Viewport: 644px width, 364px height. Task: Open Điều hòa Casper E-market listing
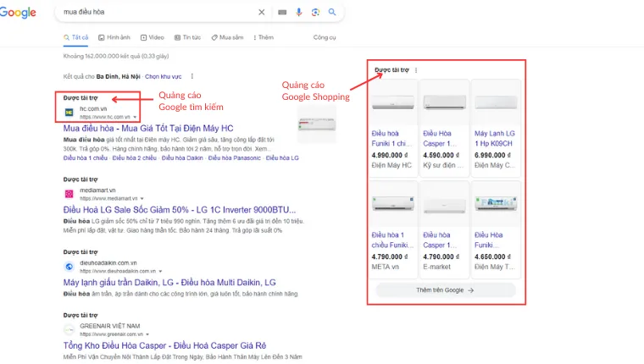click(x=440, y=240)
